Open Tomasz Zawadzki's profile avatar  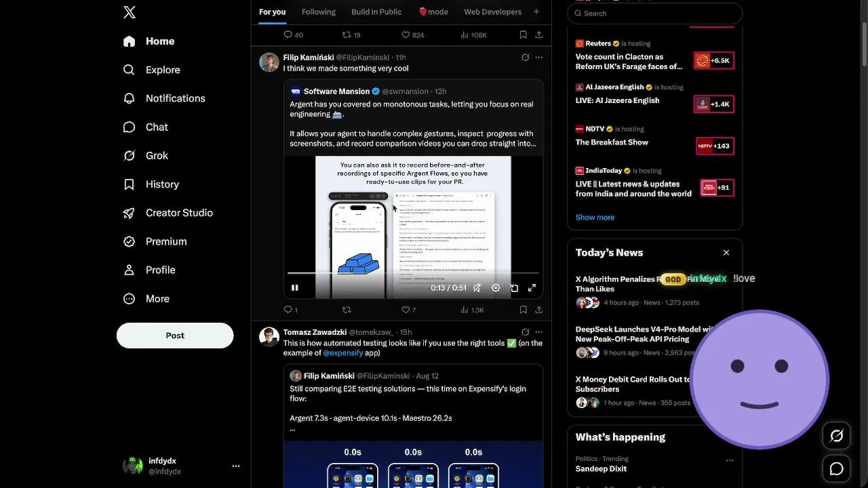pyautogui.click(x=269, y=338)
